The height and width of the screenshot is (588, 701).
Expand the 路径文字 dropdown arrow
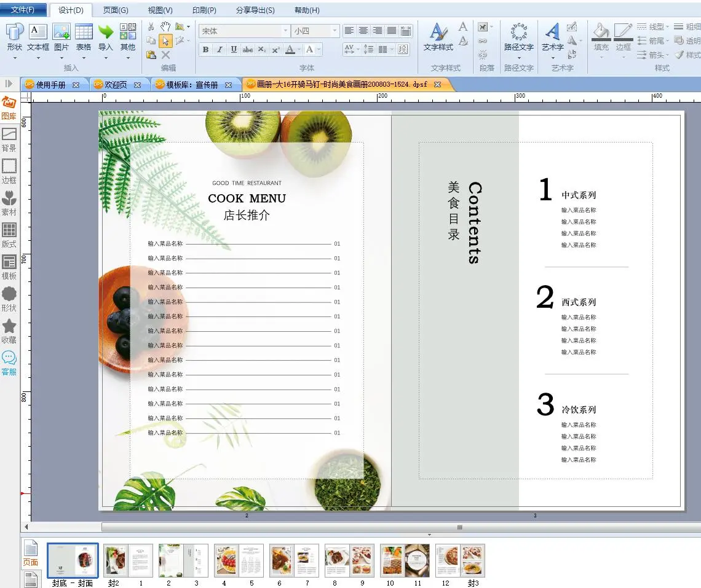(x=519, y=58)
